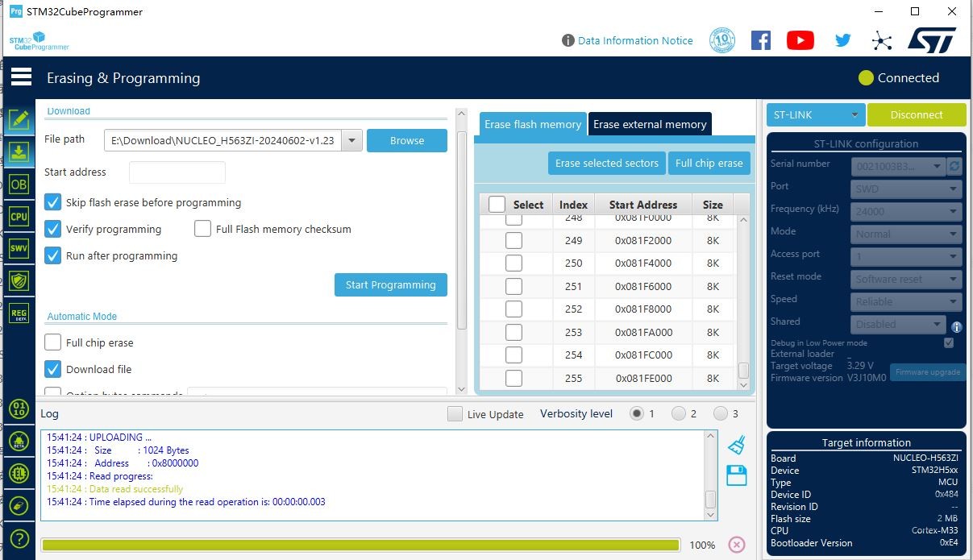Toggle Download file checkbox
This screenshot has height=560, width=973.
(x=52, y=369)
